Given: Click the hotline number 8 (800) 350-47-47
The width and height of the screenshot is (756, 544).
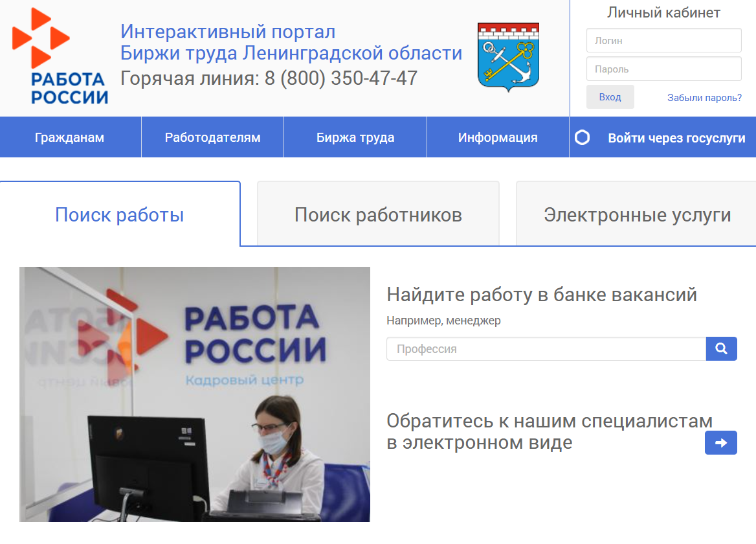Looking at the screenshot, I should 341,78.
